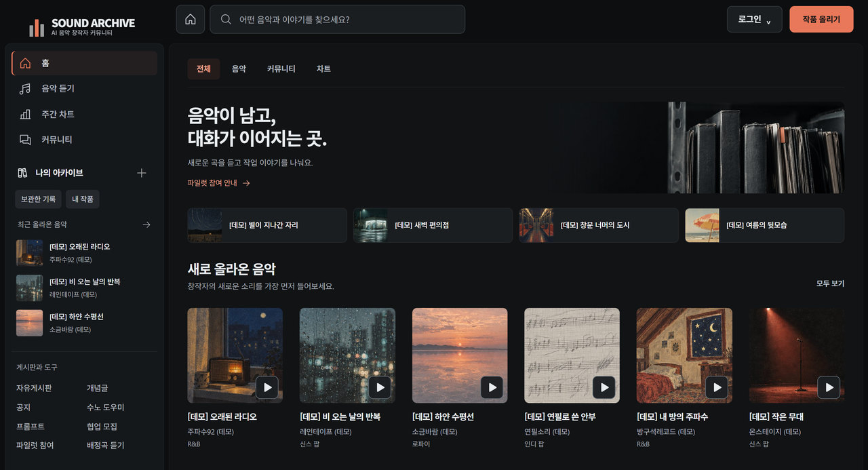Open the 자유게시판 link

click(x=34, y=389)
